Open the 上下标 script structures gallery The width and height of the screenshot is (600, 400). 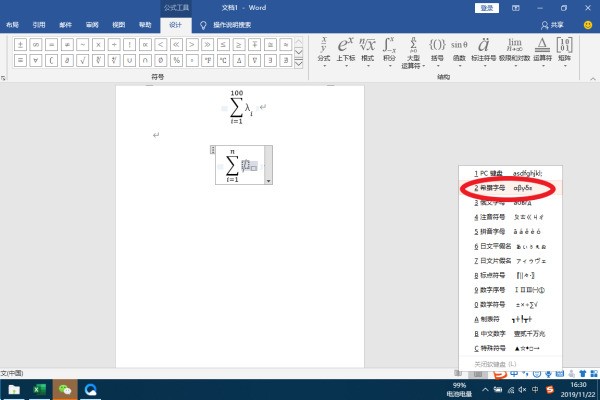(x=346, y=49)
